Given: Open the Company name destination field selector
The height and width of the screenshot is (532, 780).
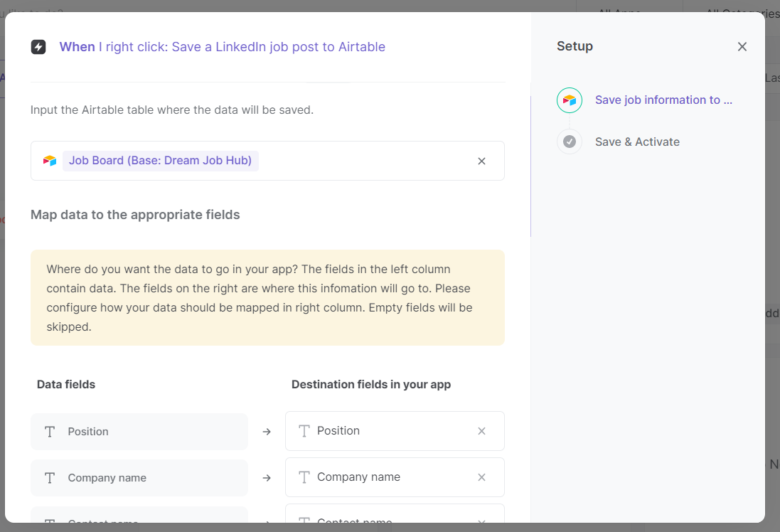Looking at the screenshot, I should [x=395, y=477].
